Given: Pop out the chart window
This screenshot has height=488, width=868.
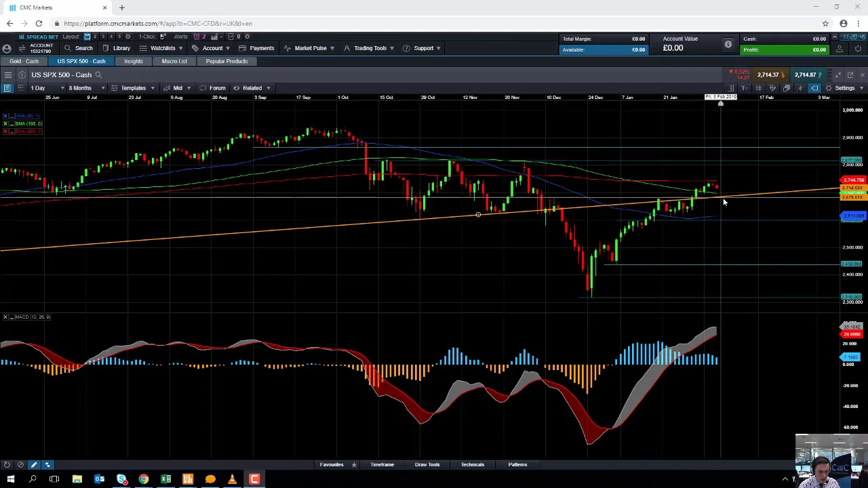Looking at the screenshot, I should (x=851, y=75).
